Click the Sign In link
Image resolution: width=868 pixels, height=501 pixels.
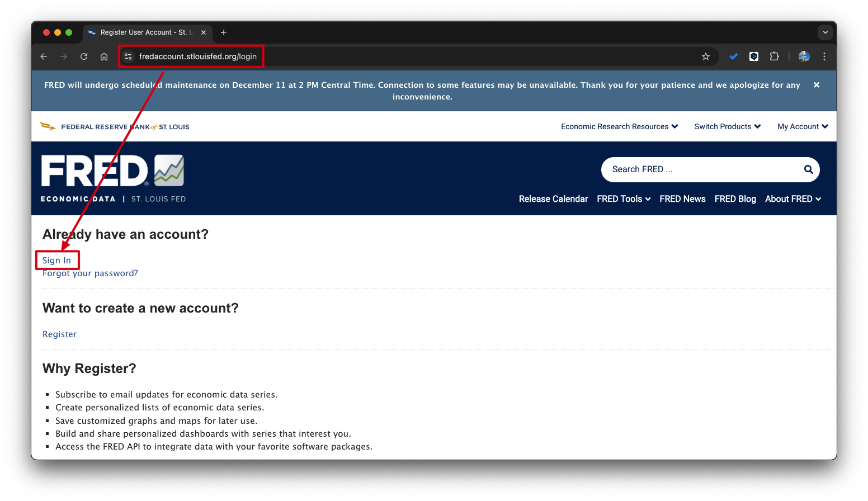(x=56, y=261)
